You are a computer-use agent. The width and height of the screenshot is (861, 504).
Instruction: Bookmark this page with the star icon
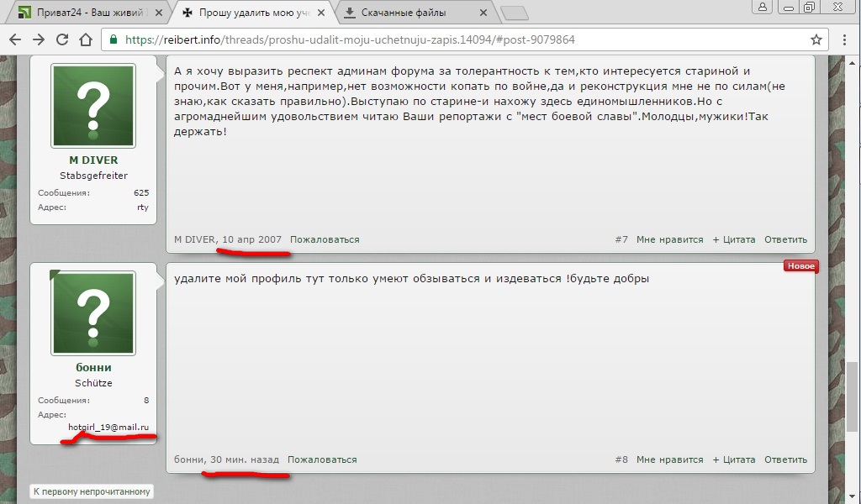pos(816,39)
